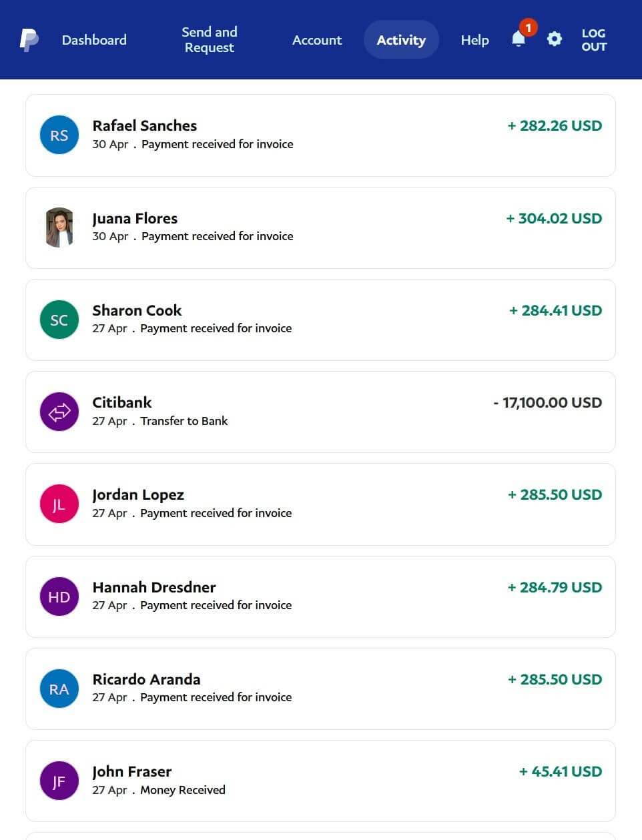Open the Help menu item
Viewport: 642px width, 840px height.
point(474,40)
